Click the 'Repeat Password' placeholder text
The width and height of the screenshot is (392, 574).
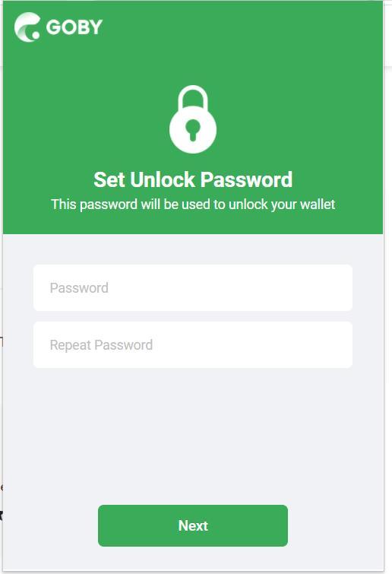[x=101, y=345]
